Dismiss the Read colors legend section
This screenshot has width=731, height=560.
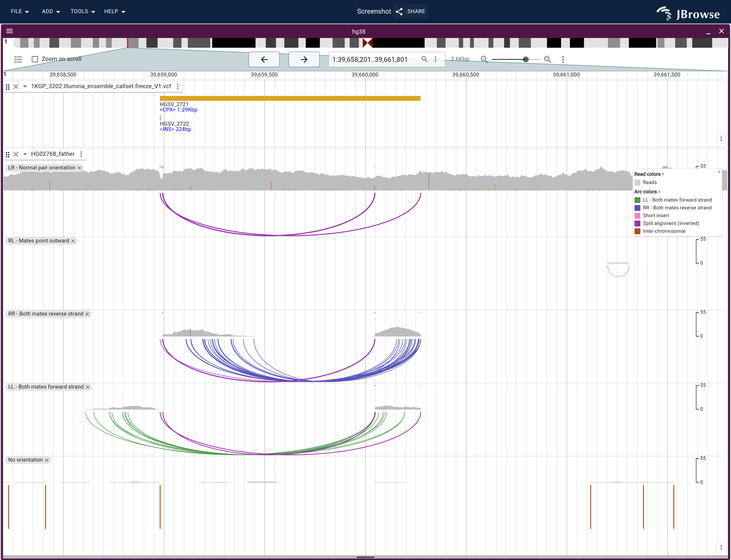663,174
